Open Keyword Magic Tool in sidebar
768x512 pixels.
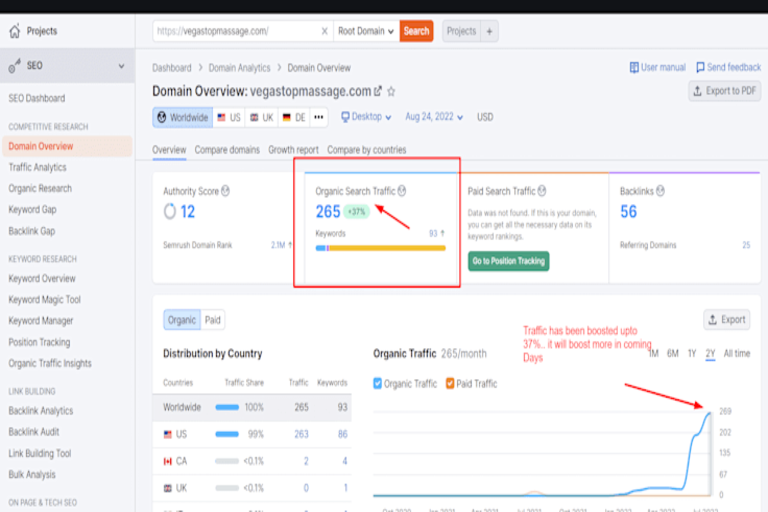coord(45,299)
